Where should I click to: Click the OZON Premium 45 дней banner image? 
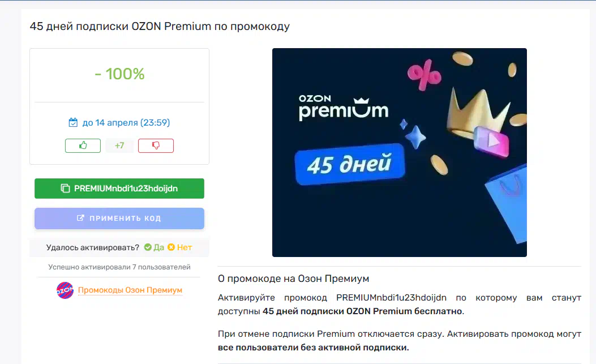(x=399, y=152)
